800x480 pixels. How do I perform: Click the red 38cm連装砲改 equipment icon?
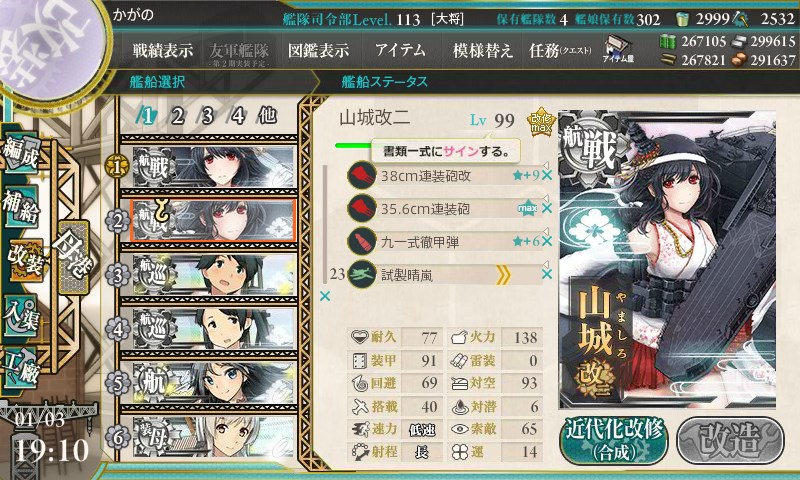pyautogui.click(x=362, y=175)
